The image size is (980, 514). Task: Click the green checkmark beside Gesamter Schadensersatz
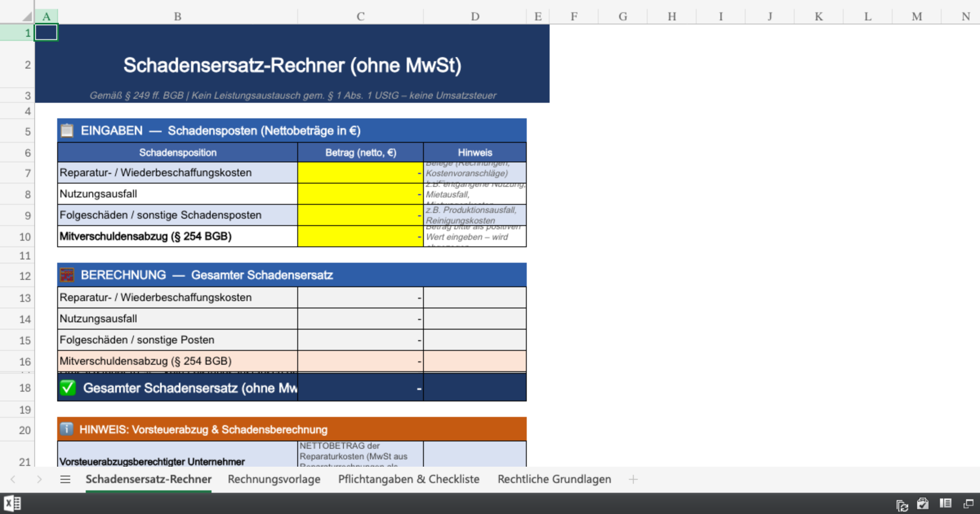(x=68, y=387)
